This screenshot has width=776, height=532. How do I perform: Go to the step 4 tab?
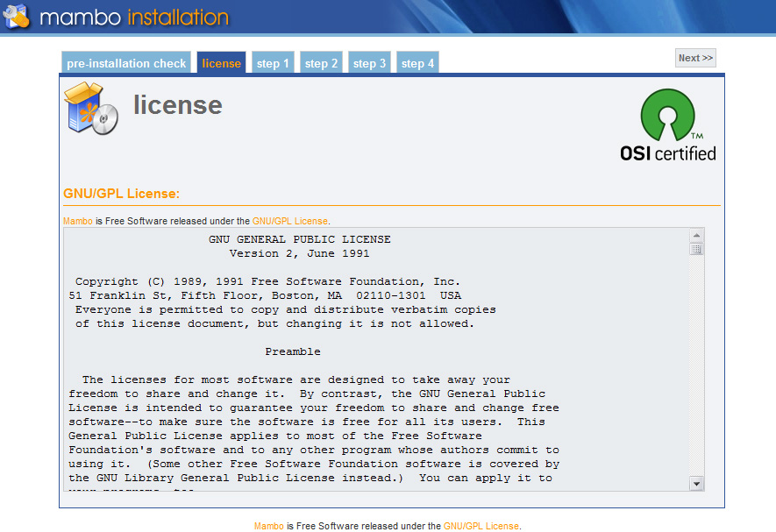click(x=417, y=63)
